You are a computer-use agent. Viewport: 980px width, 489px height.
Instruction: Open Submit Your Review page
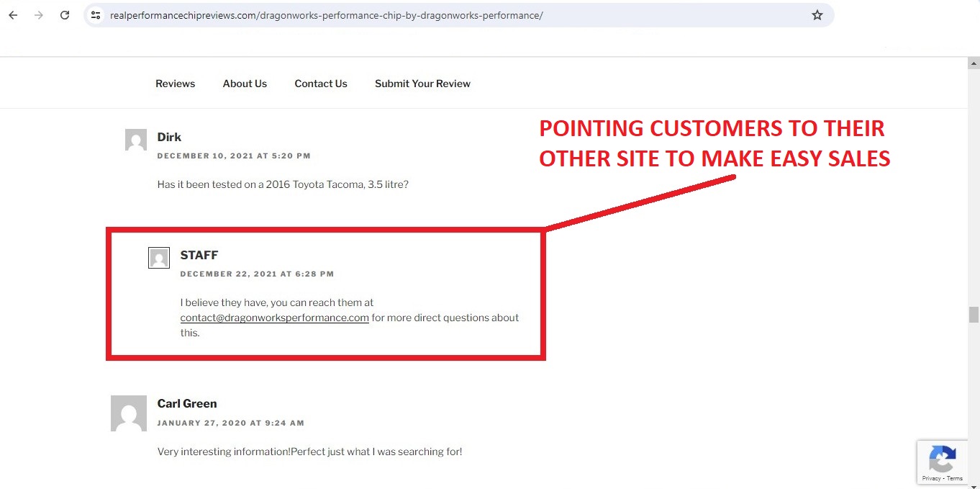point(422,84)
